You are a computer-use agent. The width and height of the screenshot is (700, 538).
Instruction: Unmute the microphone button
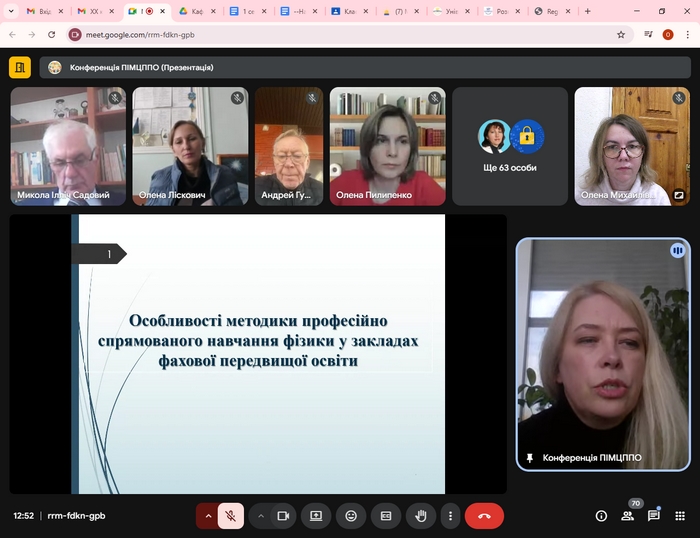(x=230, y=516)
